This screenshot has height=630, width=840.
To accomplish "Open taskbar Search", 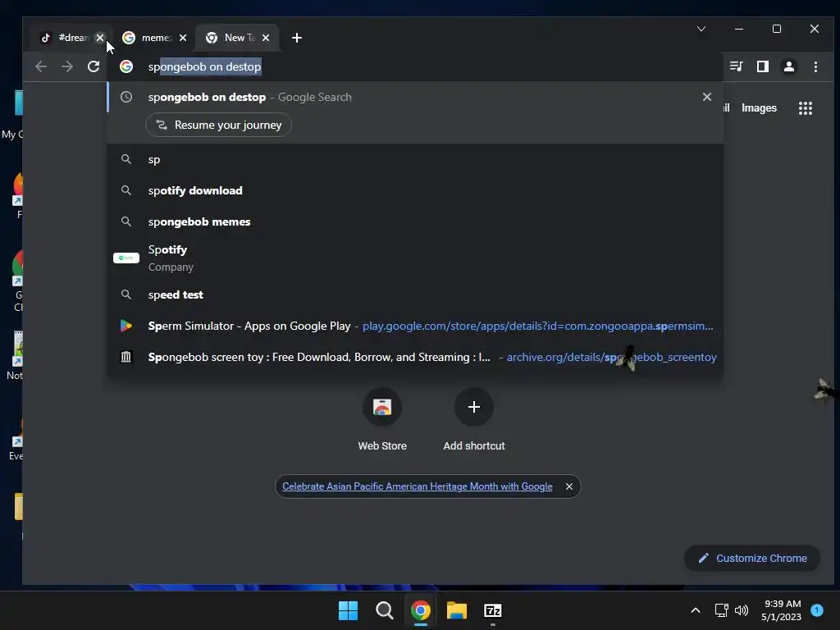I will 384,610.
